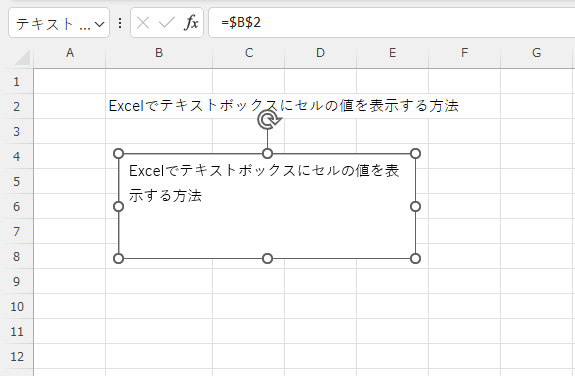Select row 5 header

[x=17, y=182]
